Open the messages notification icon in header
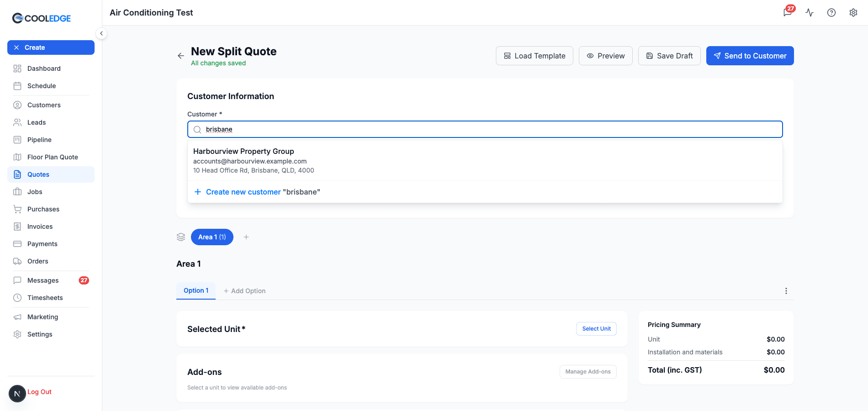 coord(788,12)
